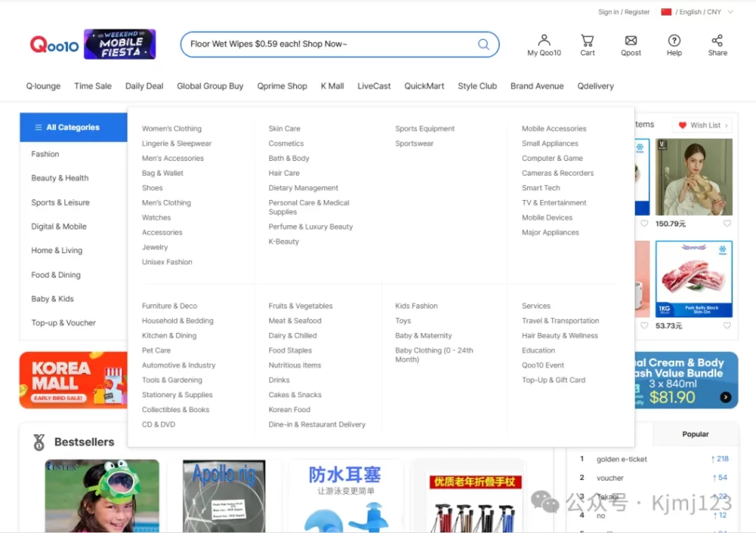Open the Qdelivery menu
The height and width of the screenshot is (533, 756).
tap(596, 86)
